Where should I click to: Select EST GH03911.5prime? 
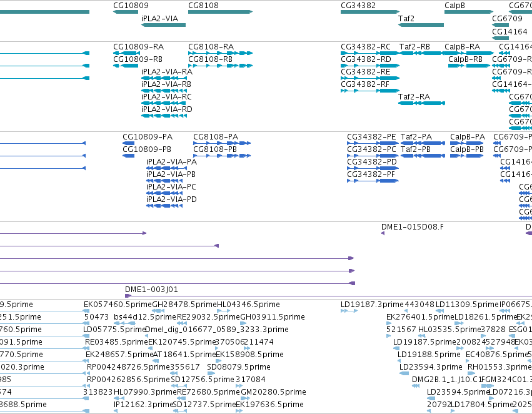tap(244, 323)
